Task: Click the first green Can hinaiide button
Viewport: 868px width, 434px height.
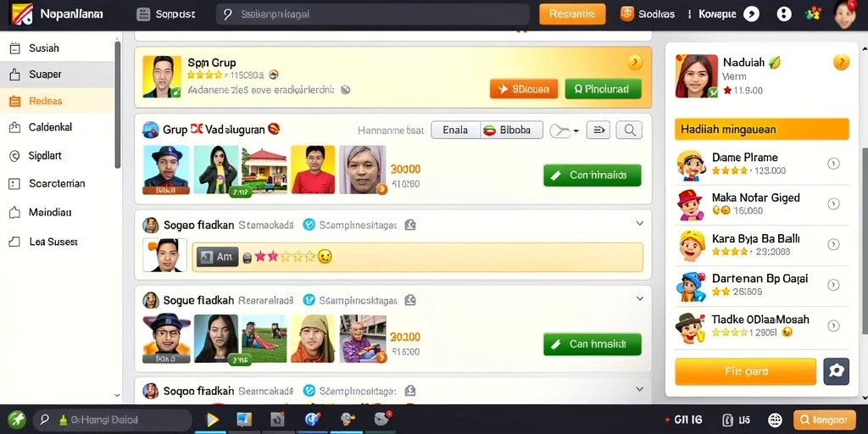Action: pos(593,175)
